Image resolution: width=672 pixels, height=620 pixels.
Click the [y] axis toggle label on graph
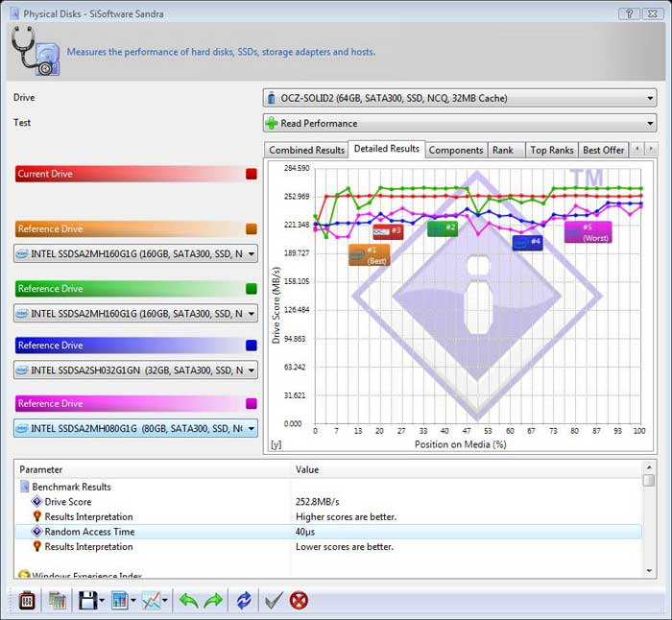(276, 444)
